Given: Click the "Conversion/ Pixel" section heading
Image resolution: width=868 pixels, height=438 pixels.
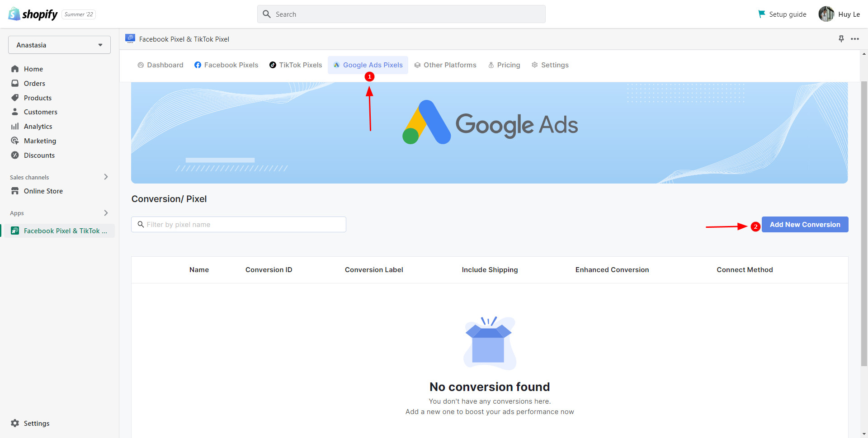Looking at the screenshot, I should point(169,199).
